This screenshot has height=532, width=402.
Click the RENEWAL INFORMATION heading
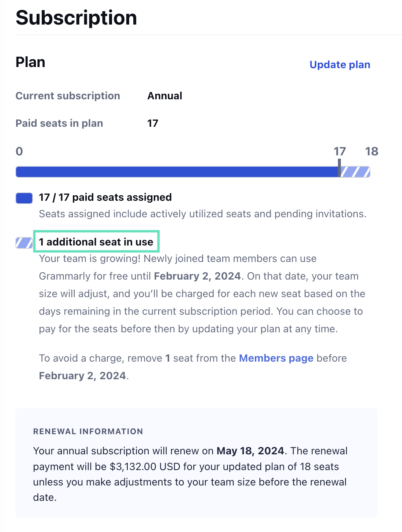[x=88, y=431]
